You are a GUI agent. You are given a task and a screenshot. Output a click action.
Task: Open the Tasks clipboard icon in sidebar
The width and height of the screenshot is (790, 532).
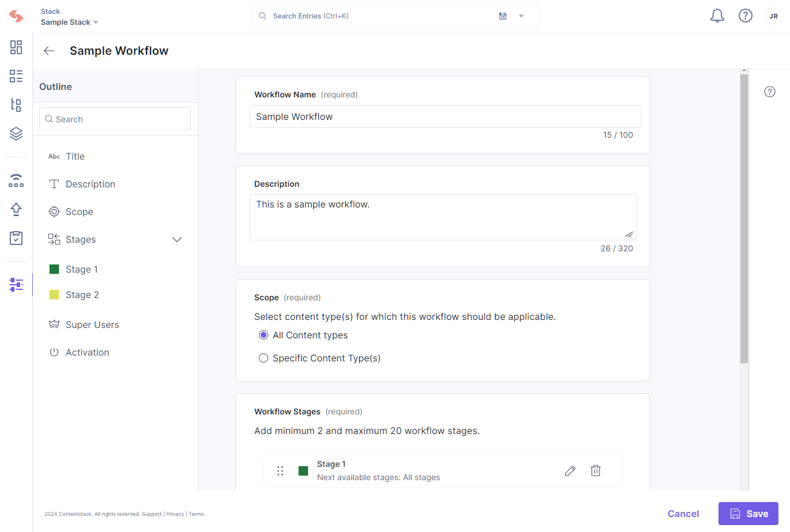[x=16, y=238]
